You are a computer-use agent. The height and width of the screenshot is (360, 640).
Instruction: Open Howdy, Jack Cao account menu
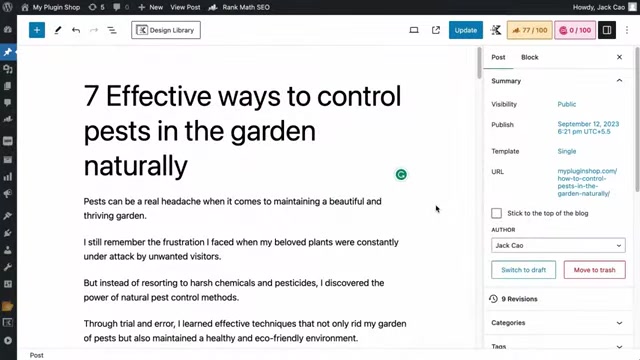tap(604, 7)
